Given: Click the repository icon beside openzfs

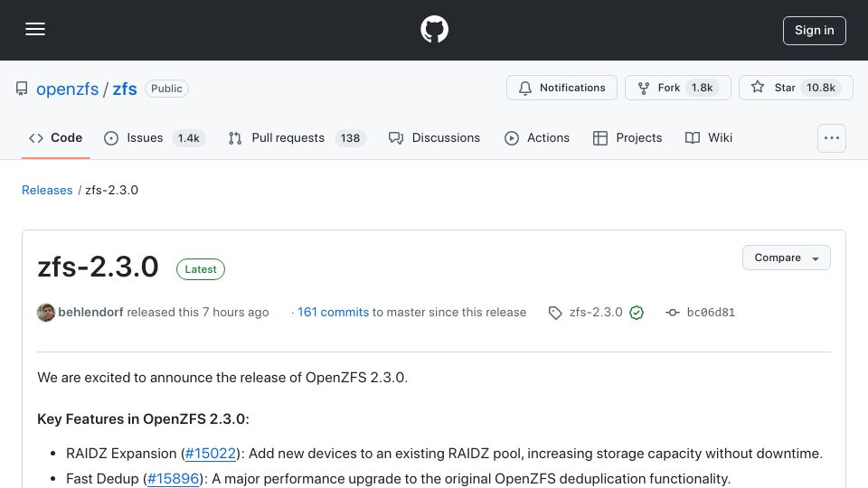Looking at the screenshot, I should [22, 89].
